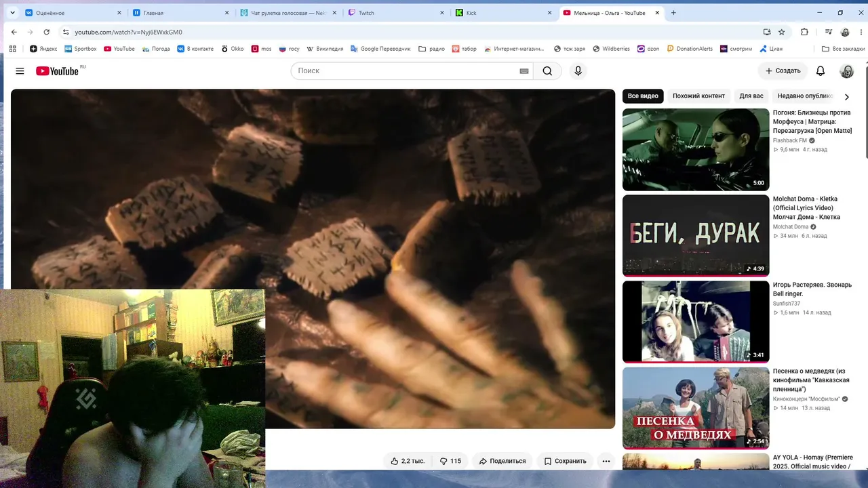Screen dimensions: 868x488
Task: Switch to the Чат рулетка голосовая tab
Action: [288, 13]
